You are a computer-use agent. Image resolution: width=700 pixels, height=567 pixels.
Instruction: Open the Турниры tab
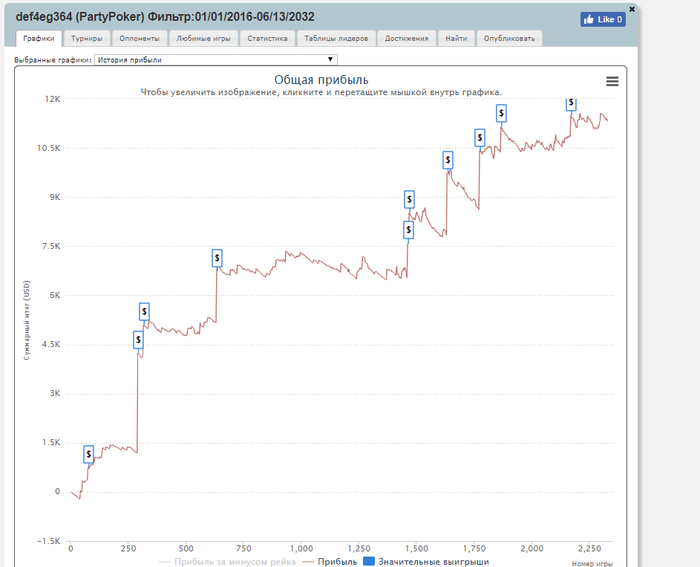87,38
